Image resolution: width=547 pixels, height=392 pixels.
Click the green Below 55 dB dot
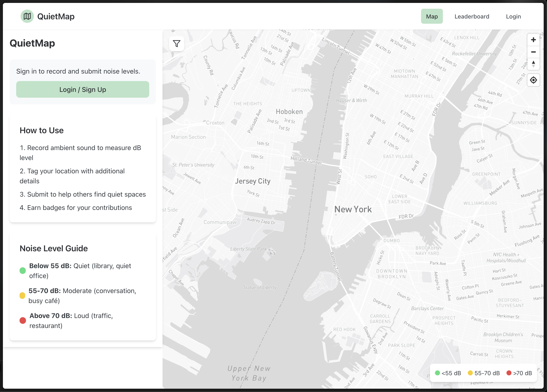tap(23, 271)
